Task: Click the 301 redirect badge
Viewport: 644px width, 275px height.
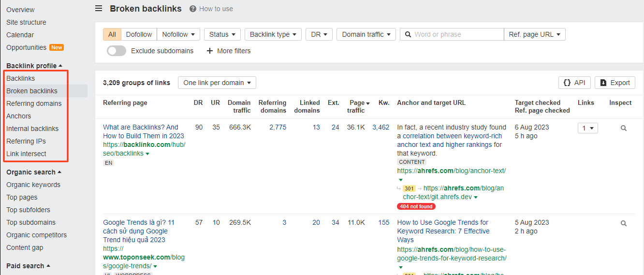Action: pos(410,188)
